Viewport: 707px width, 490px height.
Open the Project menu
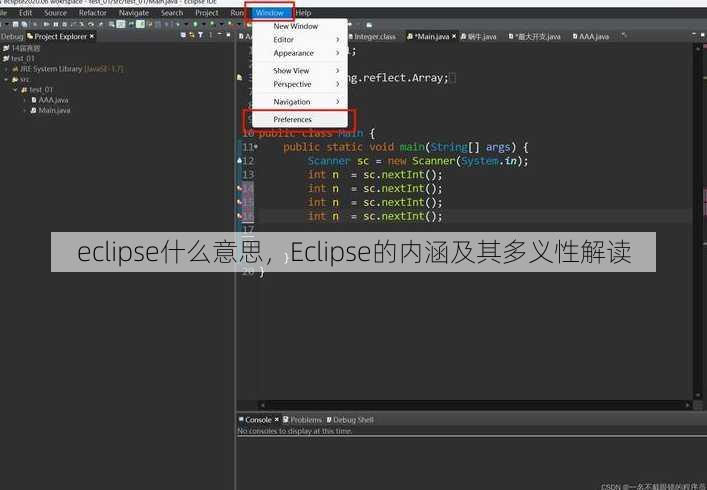pos(207,13)
